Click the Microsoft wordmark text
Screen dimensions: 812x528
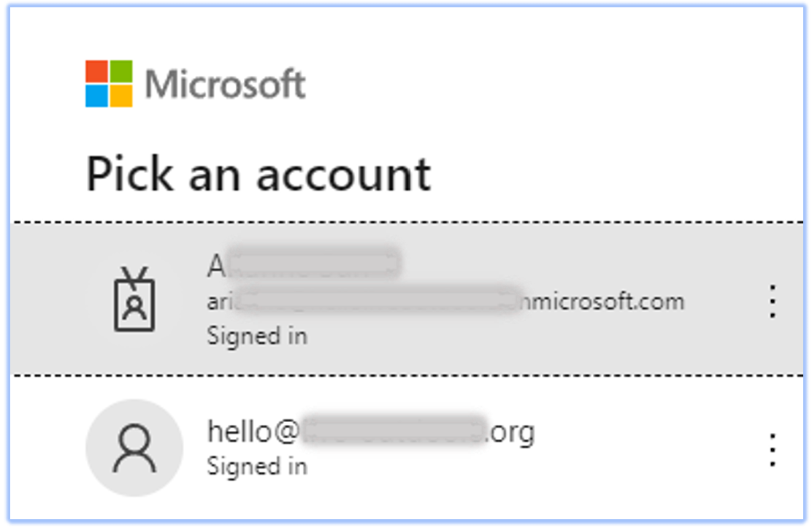click(225, 84)
